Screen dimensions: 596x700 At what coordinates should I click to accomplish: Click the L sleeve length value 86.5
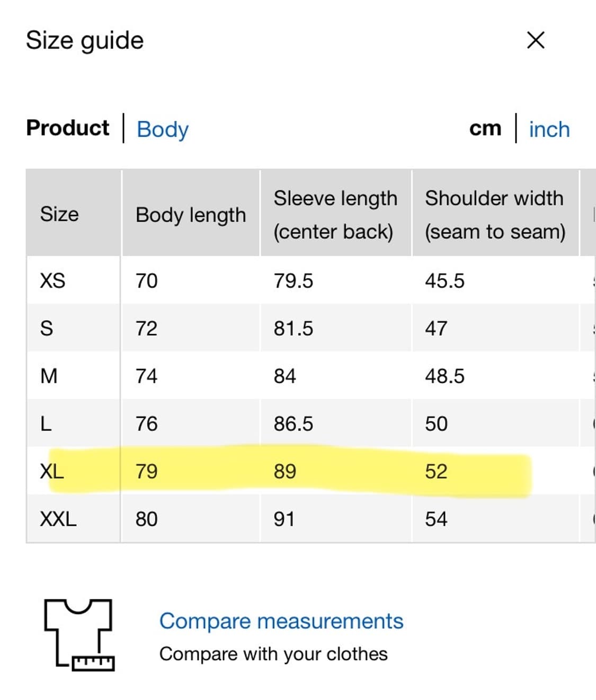[293, 424]
